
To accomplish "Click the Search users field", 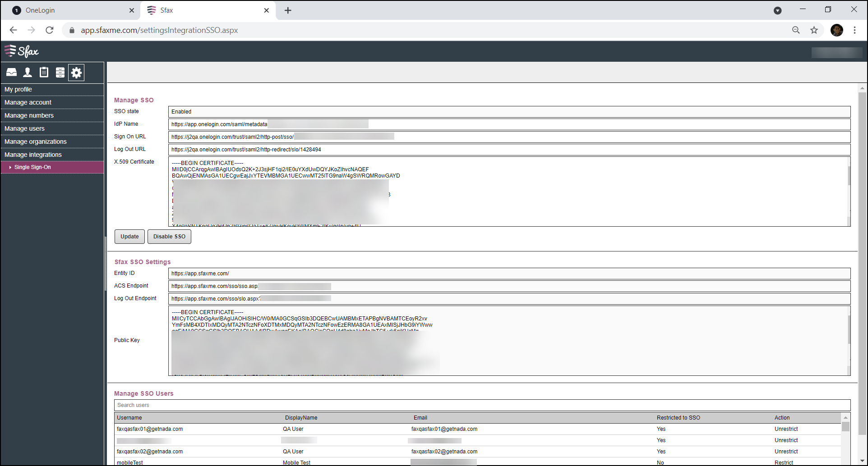I will point(482,405).
